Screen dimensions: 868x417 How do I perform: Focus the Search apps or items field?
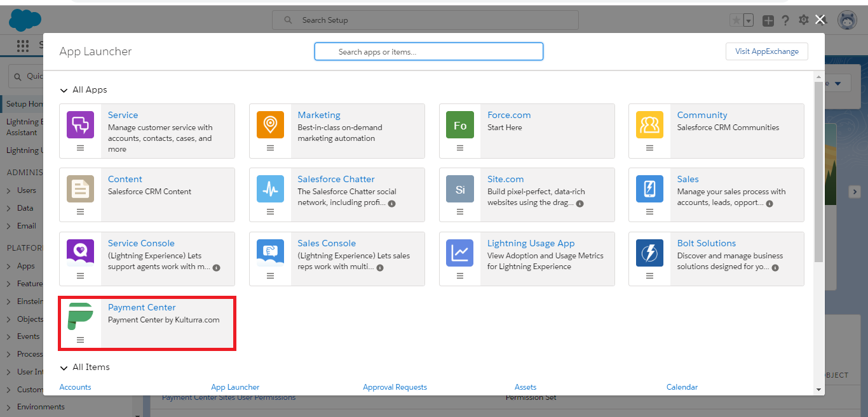click(x=429, y=51)
